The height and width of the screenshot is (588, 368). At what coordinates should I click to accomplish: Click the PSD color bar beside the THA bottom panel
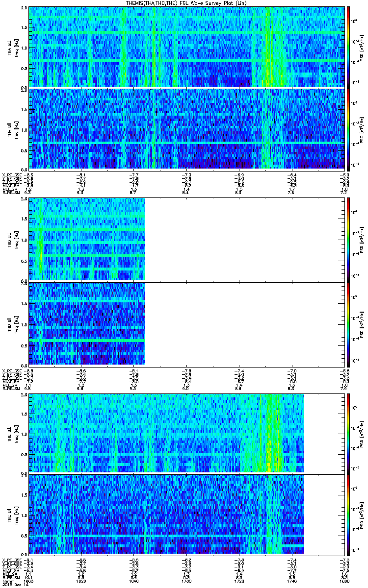(x=349, y=129)
